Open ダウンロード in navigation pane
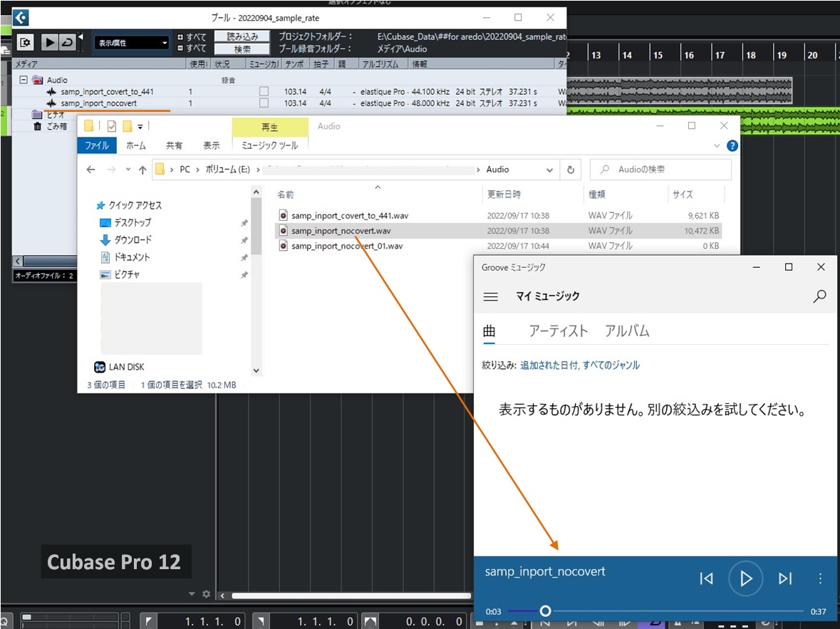Screen dimensions: 840x629 click(x=126, y=239)
